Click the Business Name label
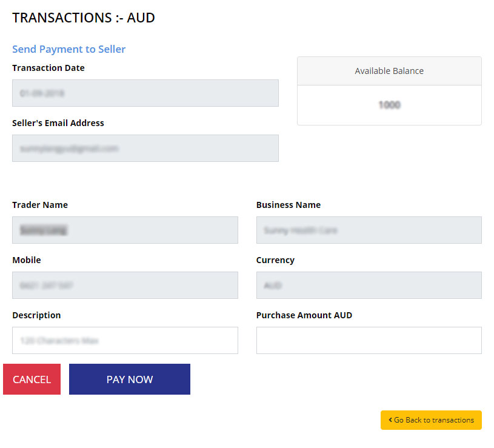Screen dimensions: 494x448 click(x=289, y=205)
